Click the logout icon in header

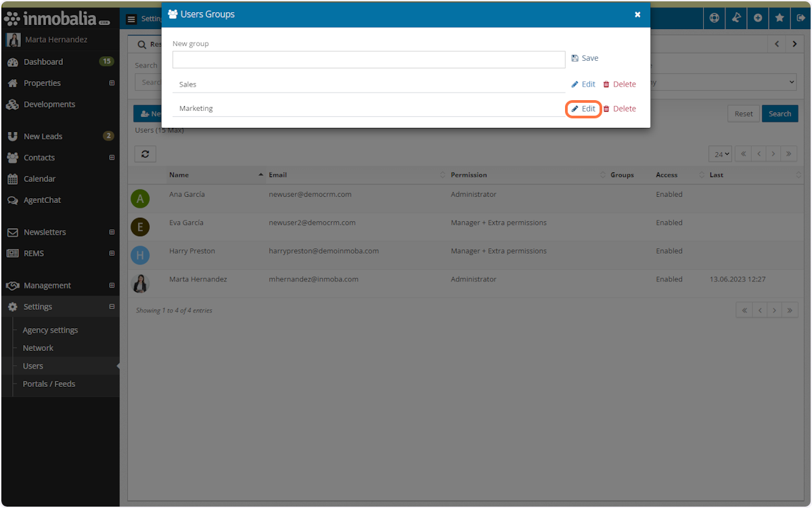[x=801, y=18]
